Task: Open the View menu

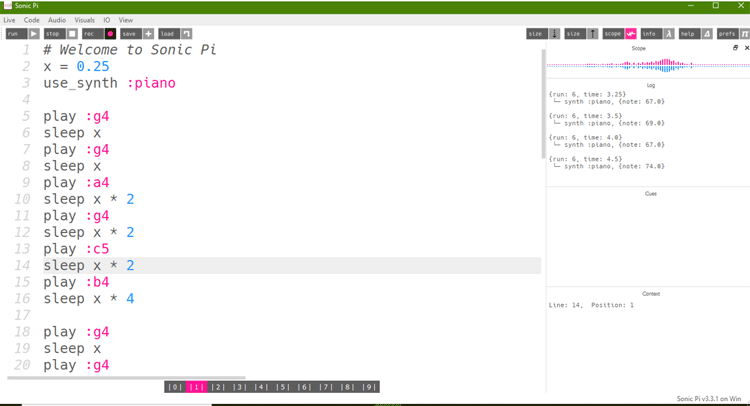Action: click(x=126, y=20)
